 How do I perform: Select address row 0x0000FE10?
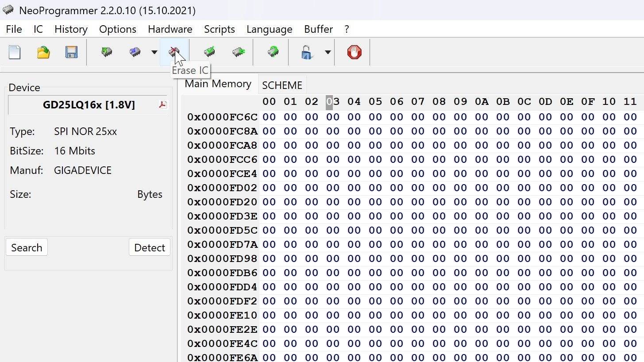click(x=222, y=316)
